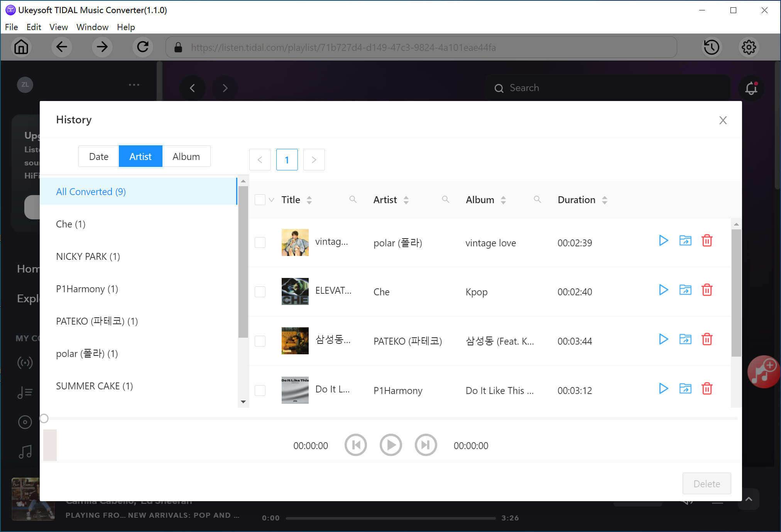Toggle the select-all checkbox in header
This screenshot has height=532, width=781.
pyautogui.click(x=260, y=200)
